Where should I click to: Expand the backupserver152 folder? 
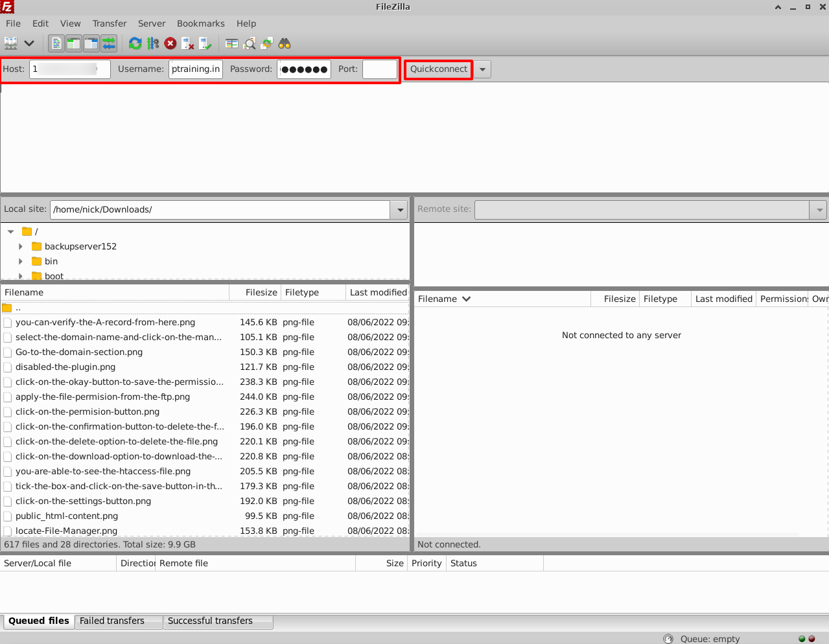coord(21,246)
